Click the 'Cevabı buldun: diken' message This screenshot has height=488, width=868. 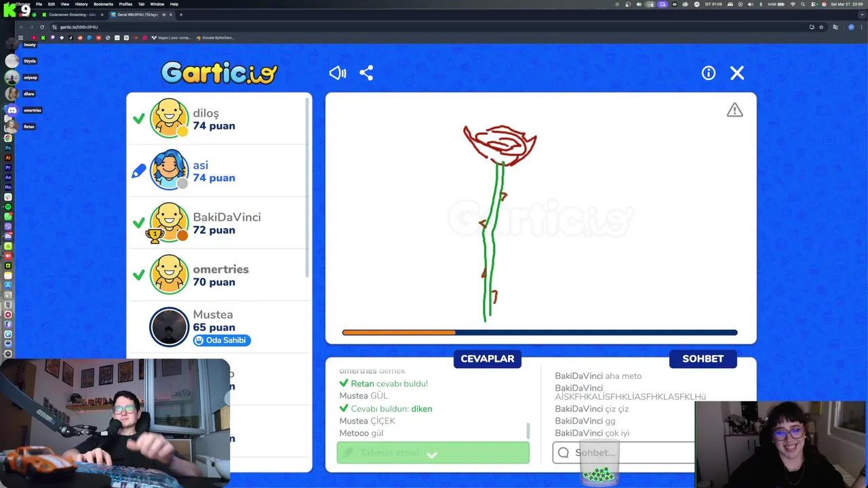click(x=385, y=409)
